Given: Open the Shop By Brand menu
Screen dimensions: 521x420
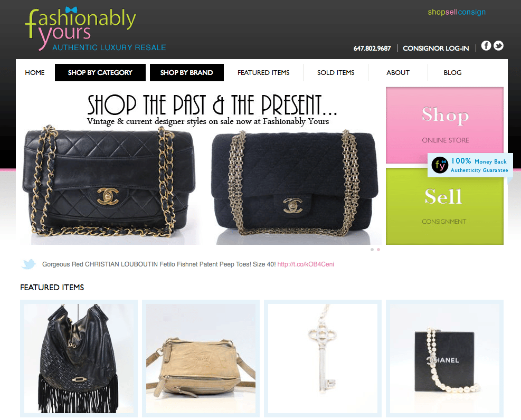Looking at the screenshot, I should click(x=187, y=72).
